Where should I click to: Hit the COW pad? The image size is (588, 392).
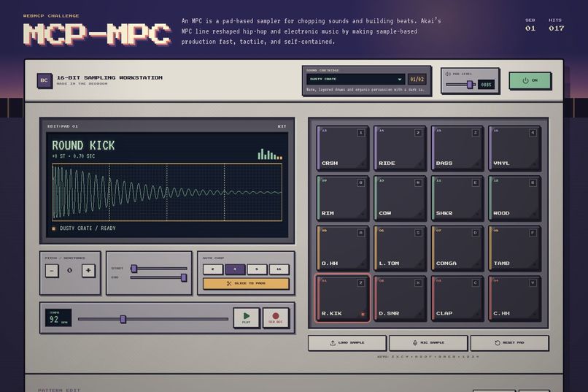[400, 198]
